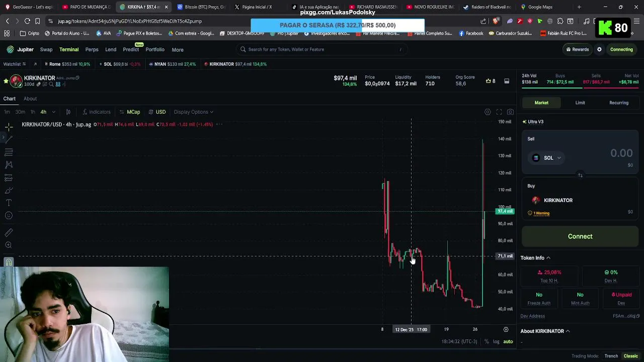644x362 pixels.
Task: Collapse the Token Info section
Action: [x=535, y=258]
